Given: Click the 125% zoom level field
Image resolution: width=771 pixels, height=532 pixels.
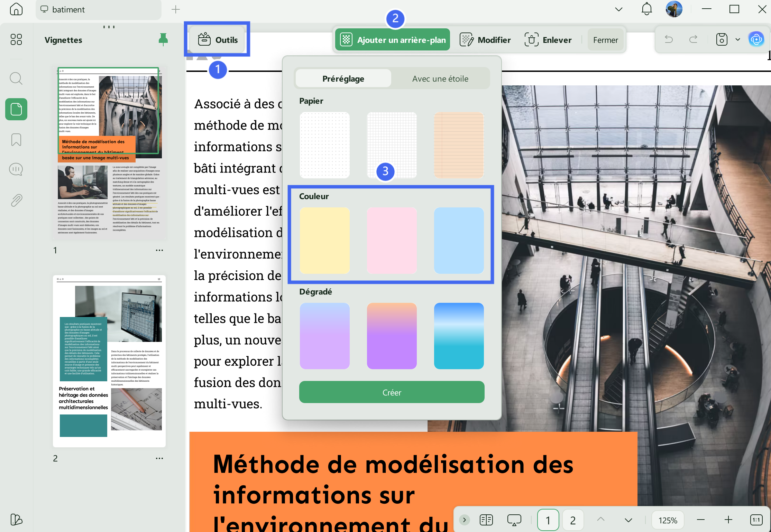Looking at the screenshot, I should click(x=668, y=520).
